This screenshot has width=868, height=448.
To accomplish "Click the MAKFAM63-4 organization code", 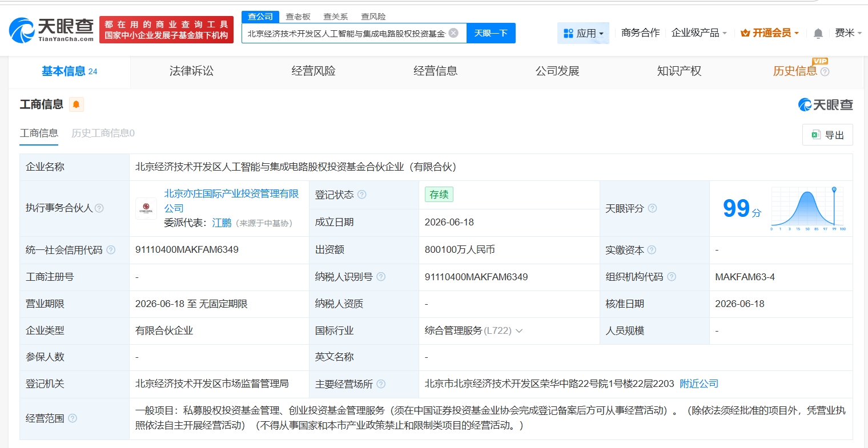I will (745, 277).
